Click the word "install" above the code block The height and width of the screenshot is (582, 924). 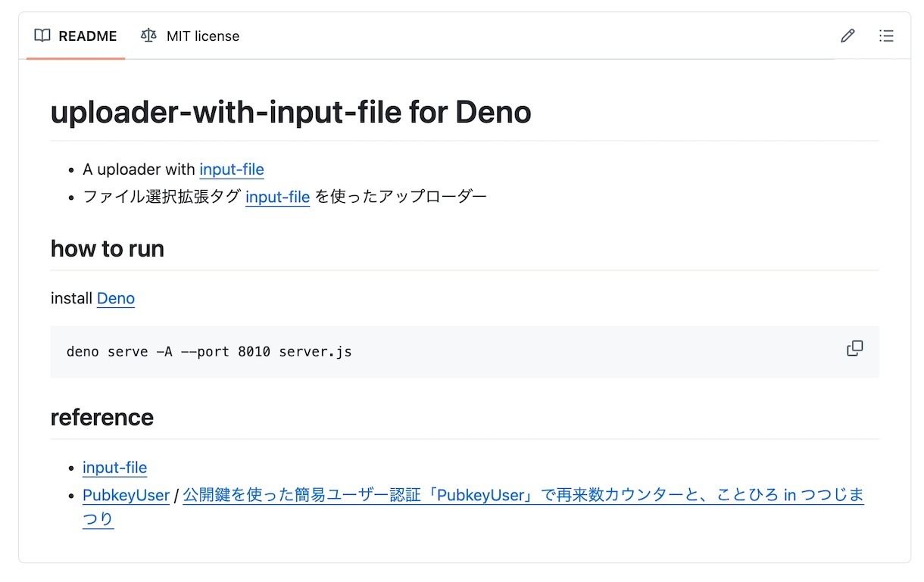tap(71, 298)
